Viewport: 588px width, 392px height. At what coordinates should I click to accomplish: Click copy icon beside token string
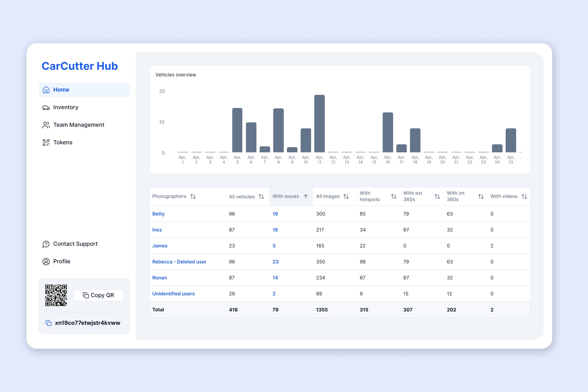pyautogui.click(x=49, y=323)
